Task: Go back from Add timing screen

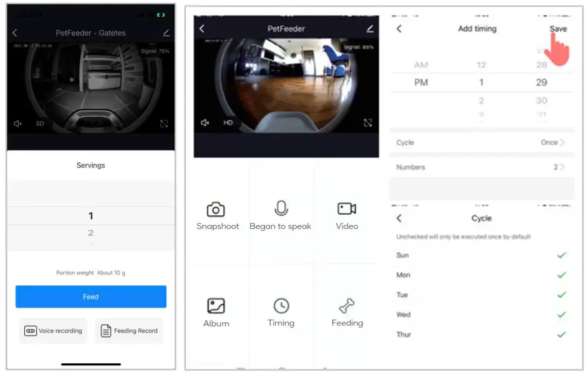Action: coord(399,28)
